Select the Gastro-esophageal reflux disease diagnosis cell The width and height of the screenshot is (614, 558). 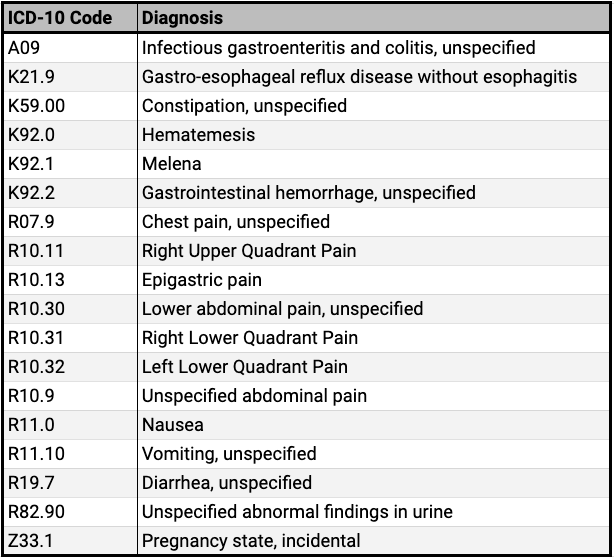coord(374,77)
